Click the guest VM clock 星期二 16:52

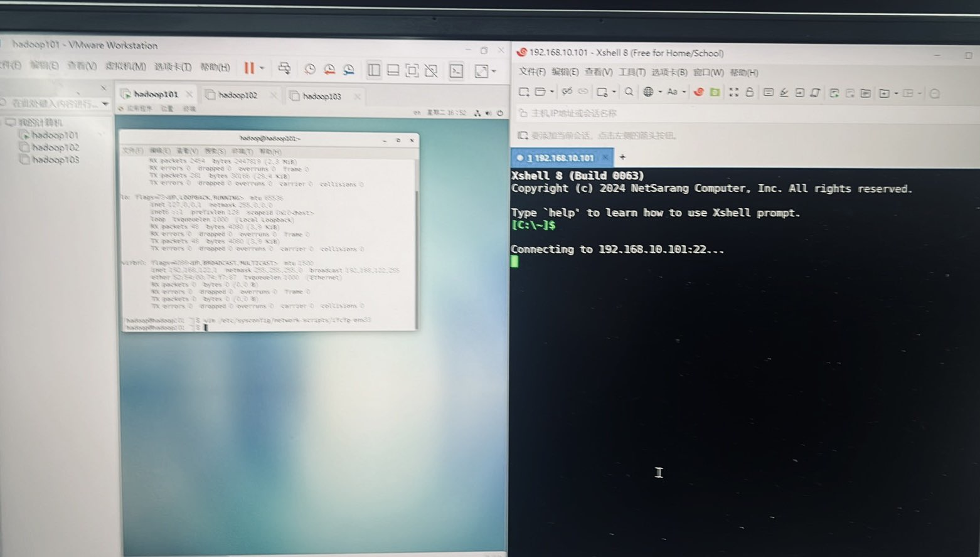coord(447,113)
